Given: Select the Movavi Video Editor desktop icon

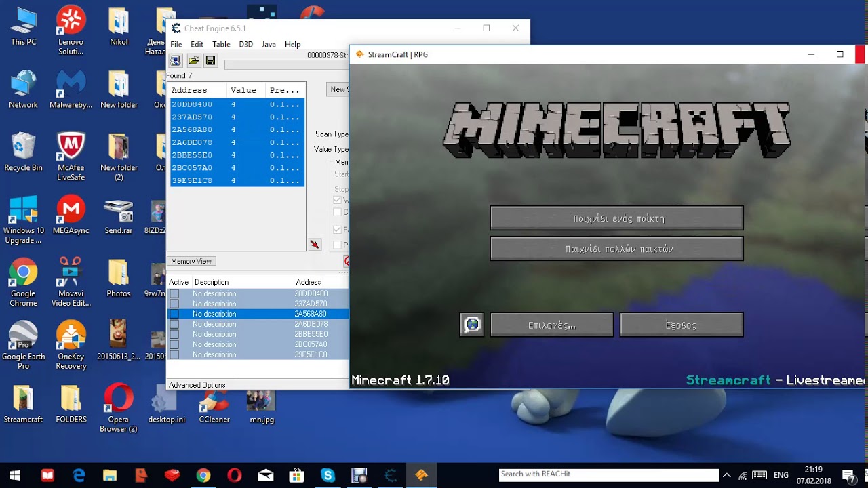Looking at the screenshot, I should 71,283.
